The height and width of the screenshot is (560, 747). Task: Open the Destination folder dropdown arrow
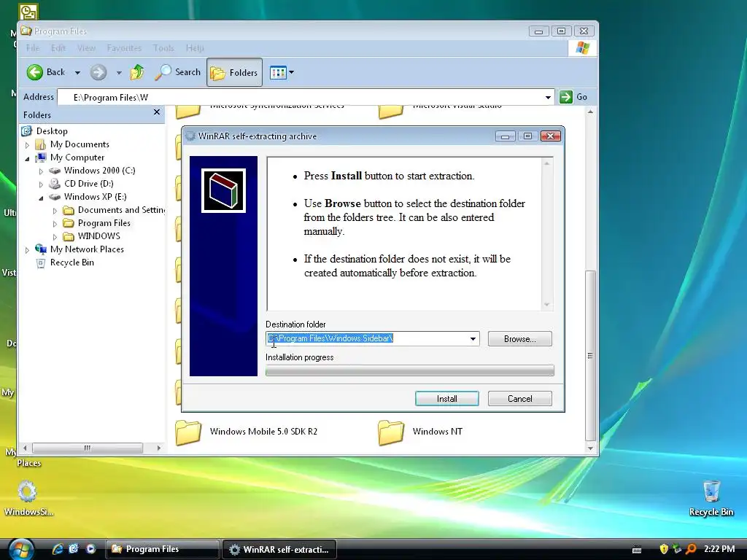click(473, 339)
